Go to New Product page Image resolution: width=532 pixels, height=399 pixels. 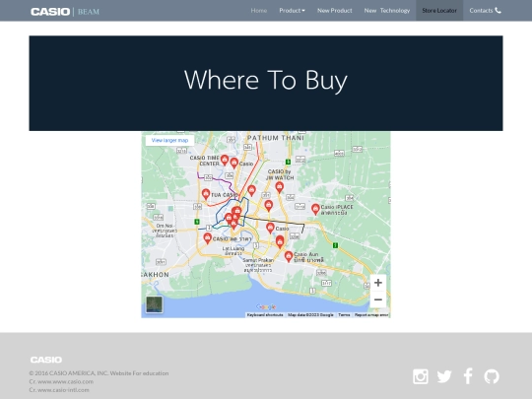(335, 11)
